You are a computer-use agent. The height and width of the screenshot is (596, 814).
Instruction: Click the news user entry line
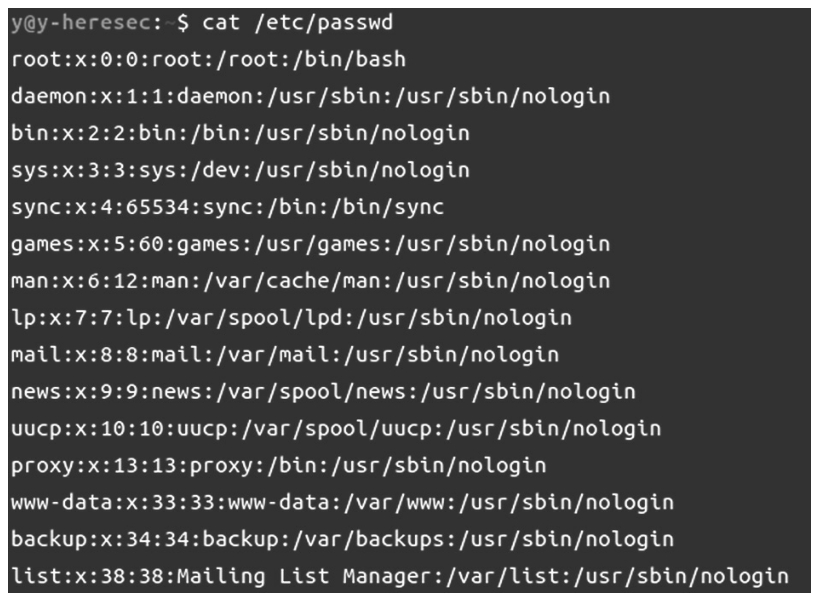pyautogui.click(x=323, y=392)
